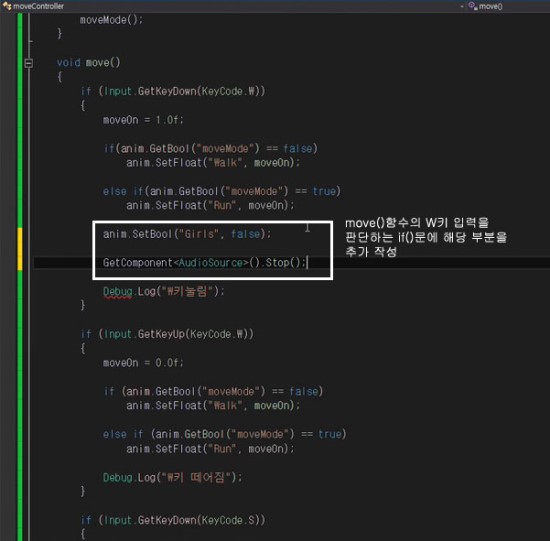Open the move() member dropdown
The height and width of the screenshot is (541, 550).
point(509,6)
